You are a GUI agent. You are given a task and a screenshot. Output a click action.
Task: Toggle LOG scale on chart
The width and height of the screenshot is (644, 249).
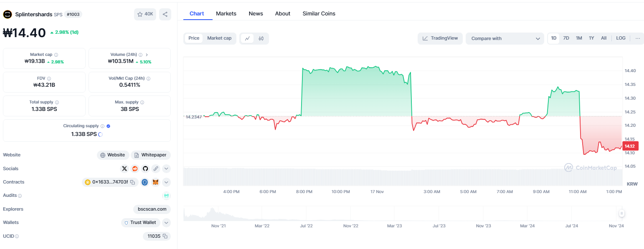coord(621,38)
